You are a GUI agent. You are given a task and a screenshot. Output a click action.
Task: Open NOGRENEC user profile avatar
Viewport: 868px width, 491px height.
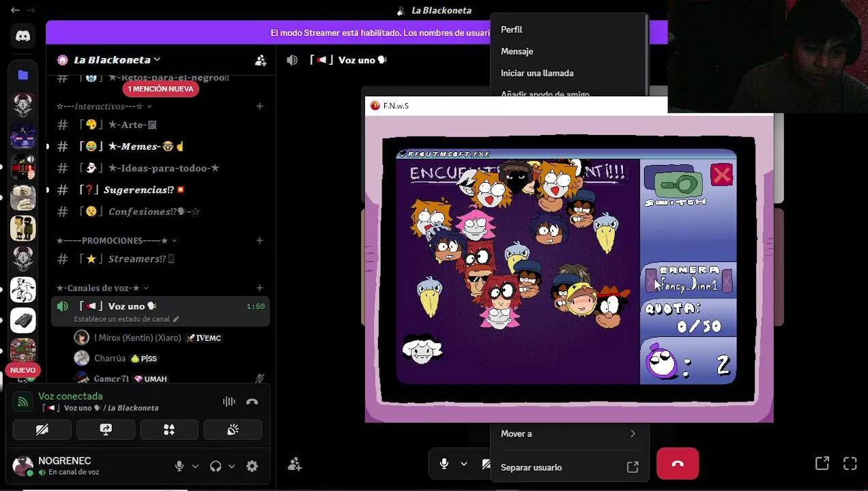click(x=23, y=466)
